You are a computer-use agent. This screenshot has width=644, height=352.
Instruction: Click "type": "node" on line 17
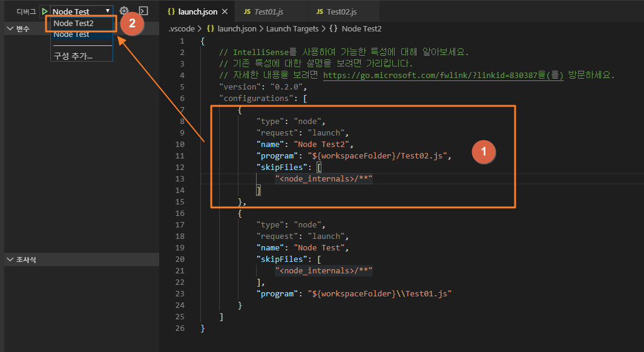coord(291,225)
